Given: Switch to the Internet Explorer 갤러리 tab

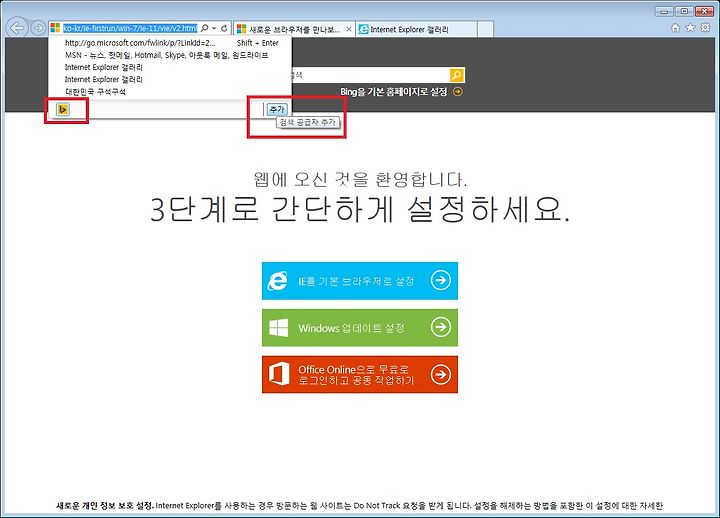Looking at the screenshot, I should 416,29.
